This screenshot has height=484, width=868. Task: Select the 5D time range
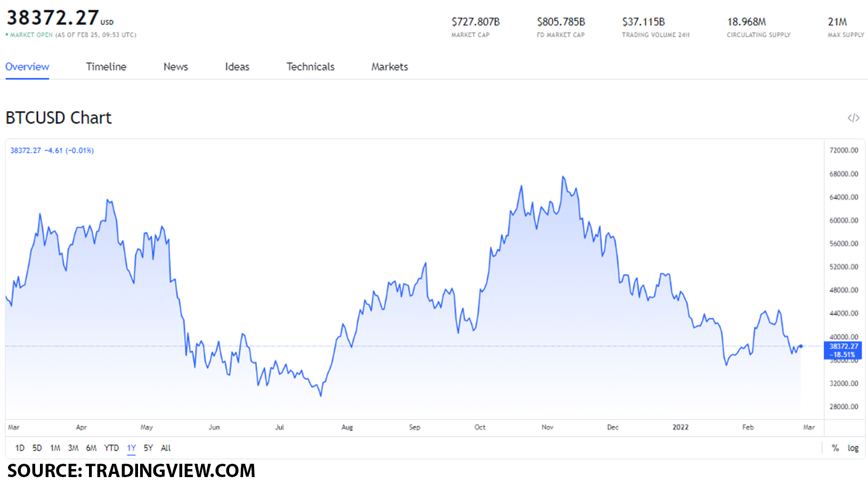(37, 448)
